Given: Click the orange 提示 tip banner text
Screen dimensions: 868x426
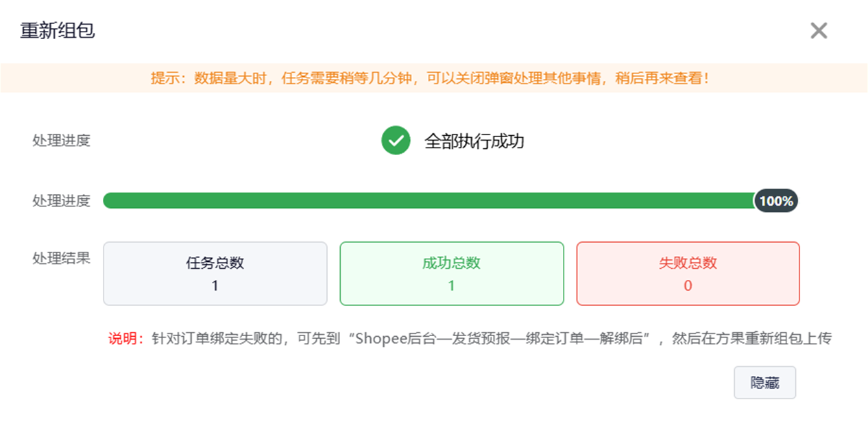Looking at the screenshot, I should coord(430,78).
